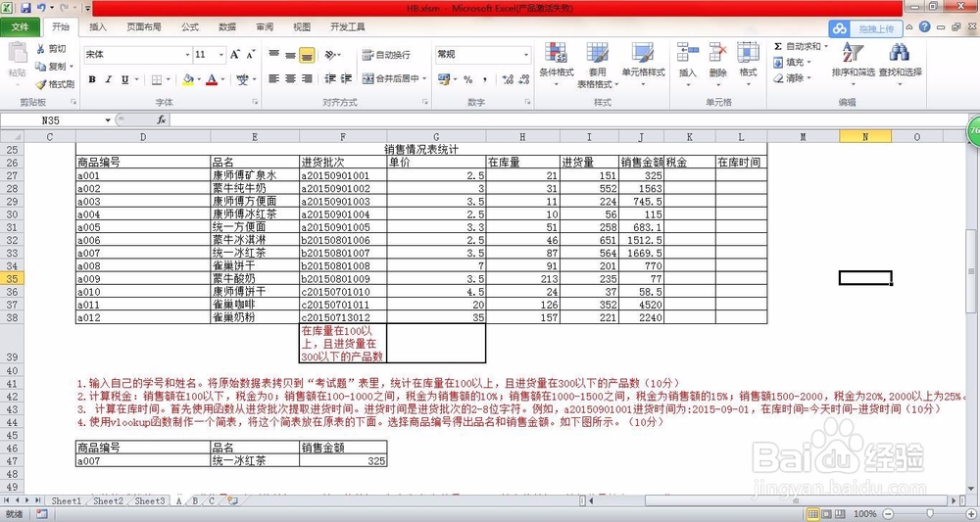This screenshot has width=980, height=522.
Task: Open the fill color dropdown arrow
Action: pos(198,79)
